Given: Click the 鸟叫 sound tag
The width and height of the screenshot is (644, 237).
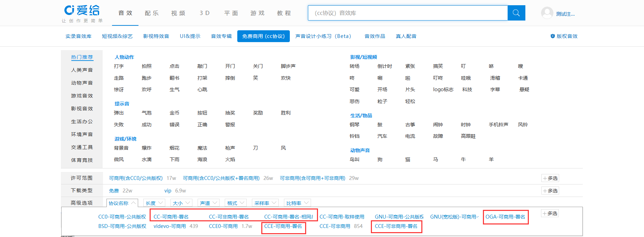Looking at the screenshot, I should (x=354, y=159).
